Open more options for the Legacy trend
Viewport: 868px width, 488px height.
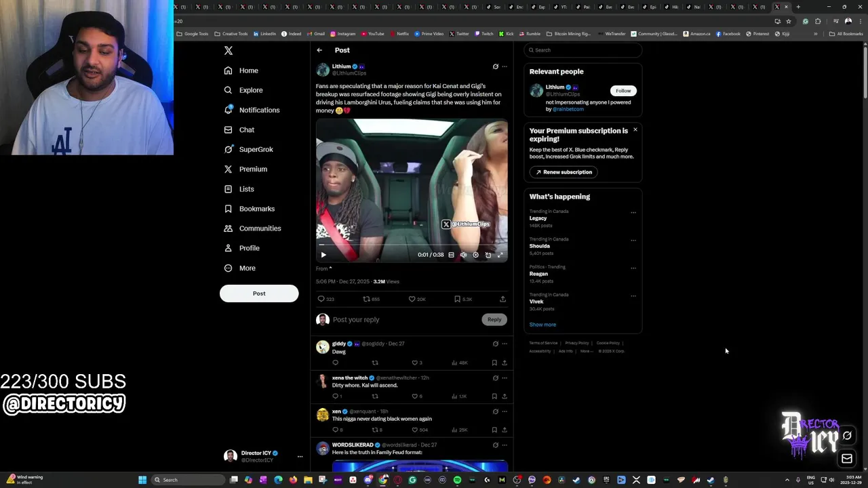point(633,212)
